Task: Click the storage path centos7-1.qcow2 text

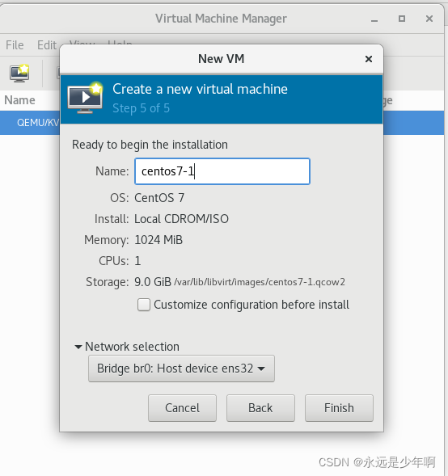Action: 260,282
